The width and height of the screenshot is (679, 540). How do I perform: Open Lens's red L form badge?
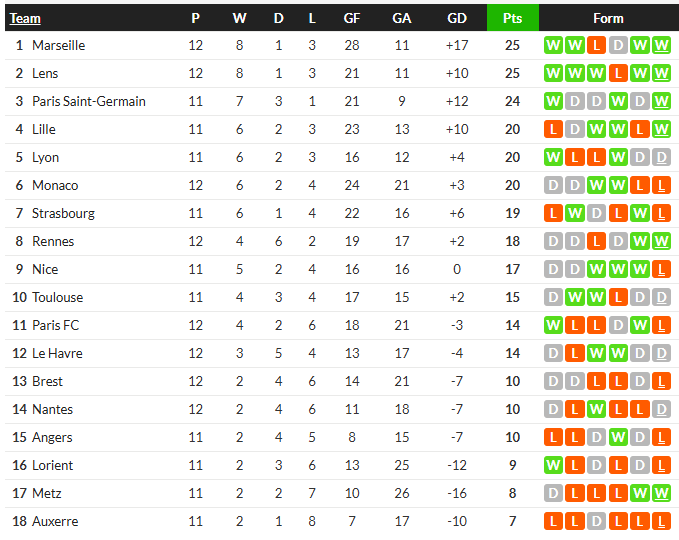pos(618,73)
